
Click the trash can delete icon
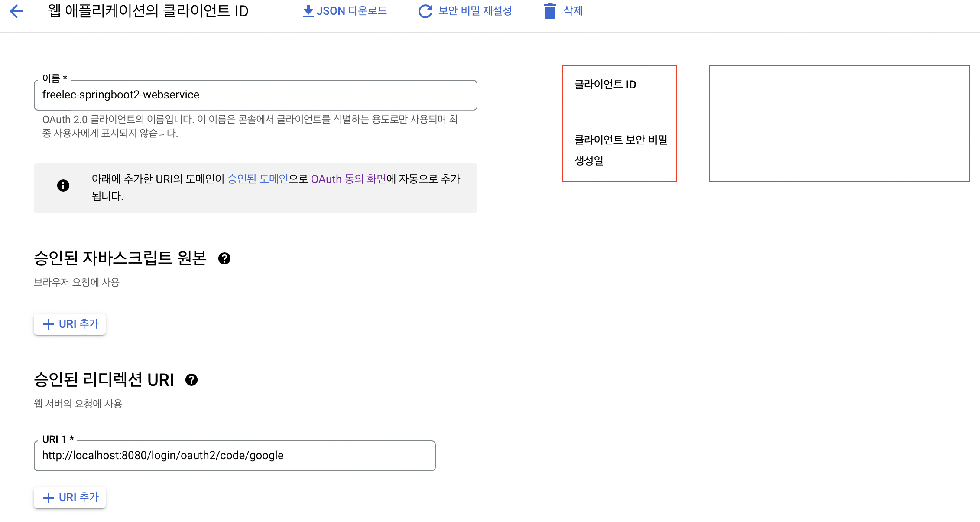(x=550, y=11)
